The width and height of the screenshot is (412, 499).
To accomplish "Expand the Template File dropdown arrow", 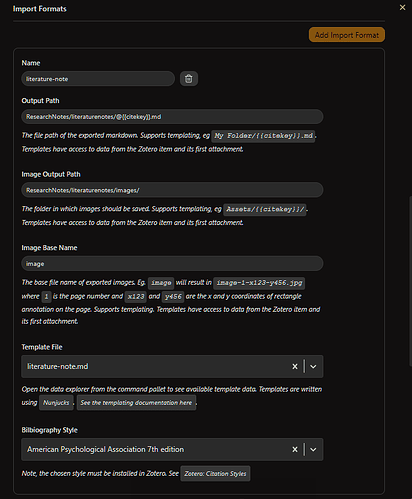I will (313, 366).
